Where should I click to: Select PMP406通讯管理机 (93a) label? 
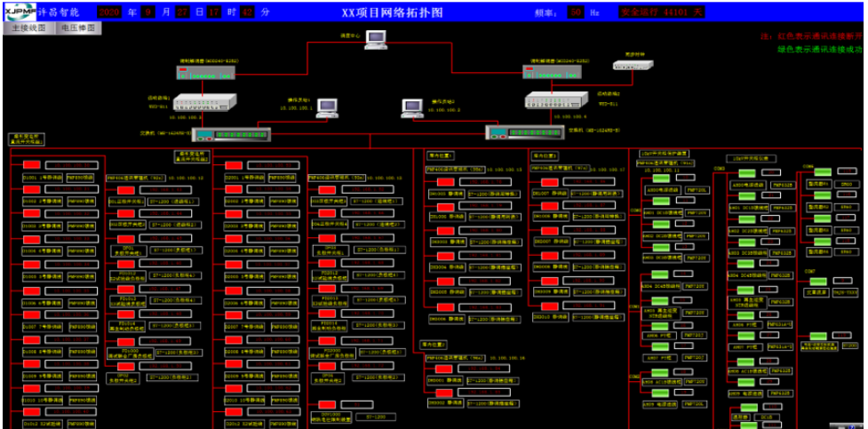[x=337, y=178]
